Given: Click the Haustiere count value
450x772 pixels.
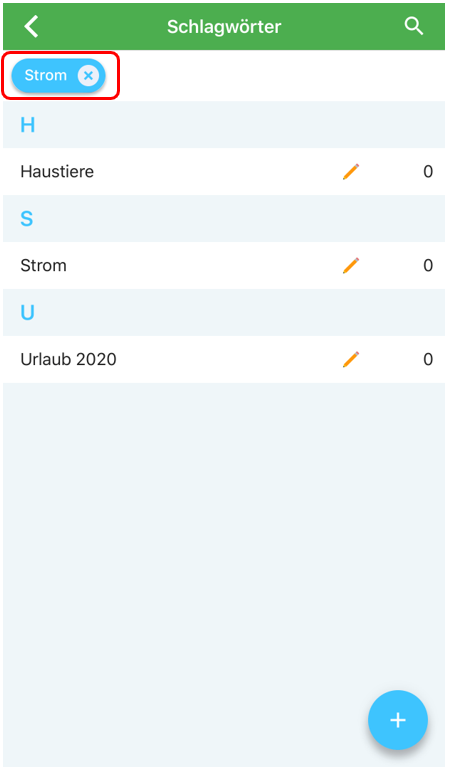Looking at the screenshot, I should pyautogui.click(x=428, y=171).
